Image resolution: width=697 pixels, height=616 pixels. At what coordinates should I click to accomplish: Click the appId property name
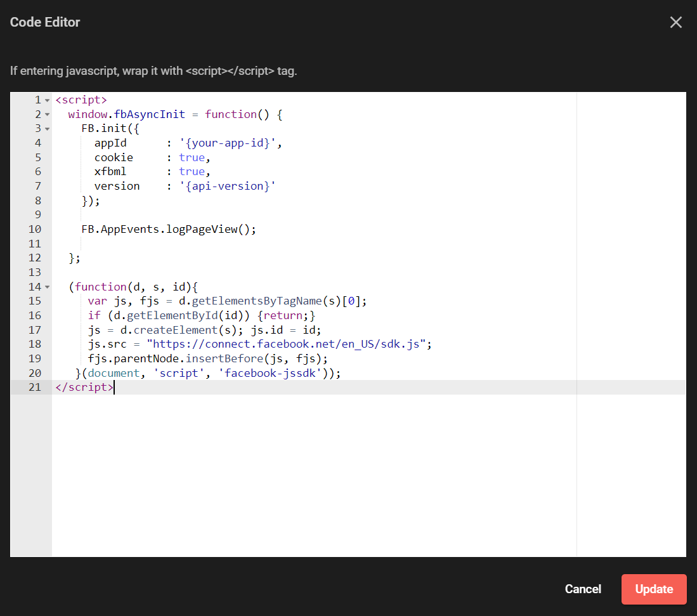tap(110, 143)
